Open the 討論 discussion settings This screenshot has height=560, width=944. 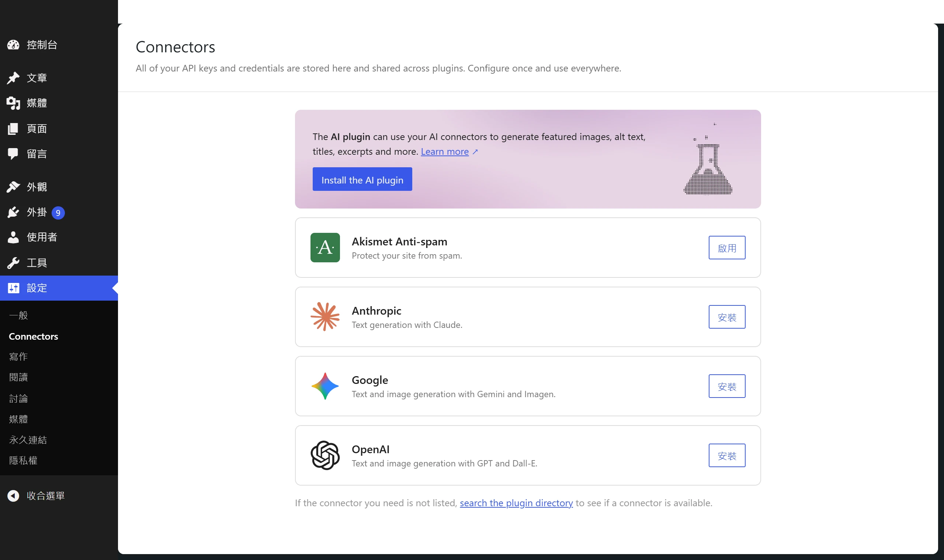tap(18, 399)
